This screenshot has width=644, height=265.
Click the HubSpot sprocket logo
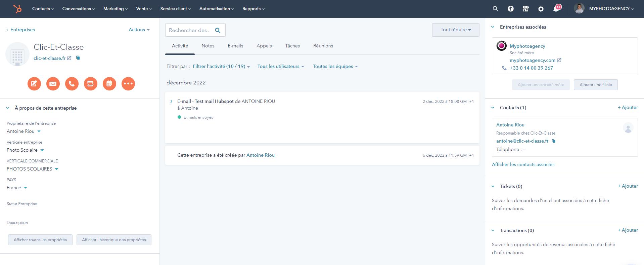(17, 9)
